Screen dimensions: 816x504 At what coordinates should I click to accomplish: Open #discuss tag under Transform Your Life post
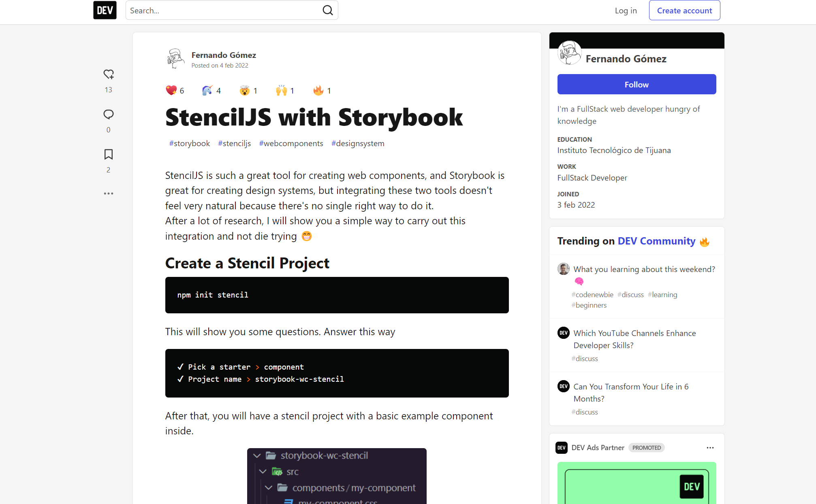coord(585,412)
